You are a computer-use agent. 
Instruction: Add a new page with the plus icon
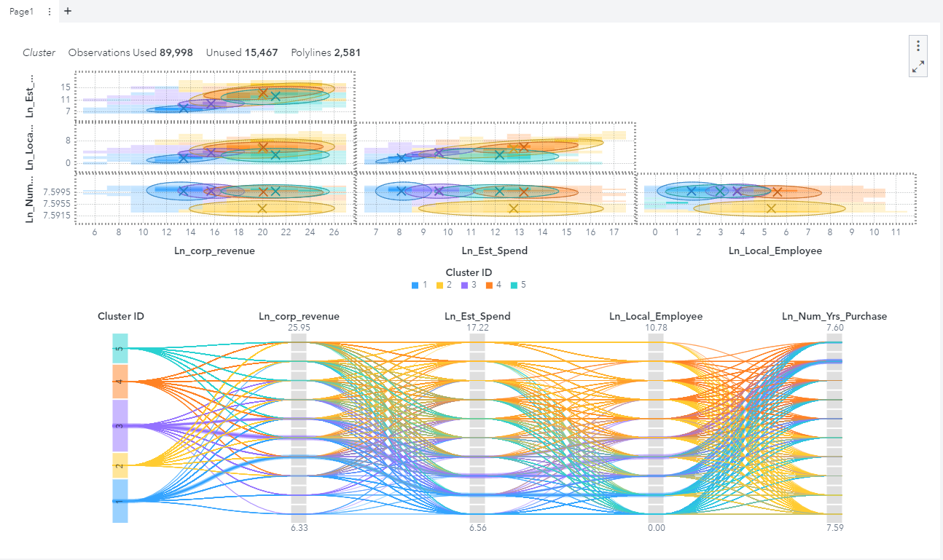[68, 11]
